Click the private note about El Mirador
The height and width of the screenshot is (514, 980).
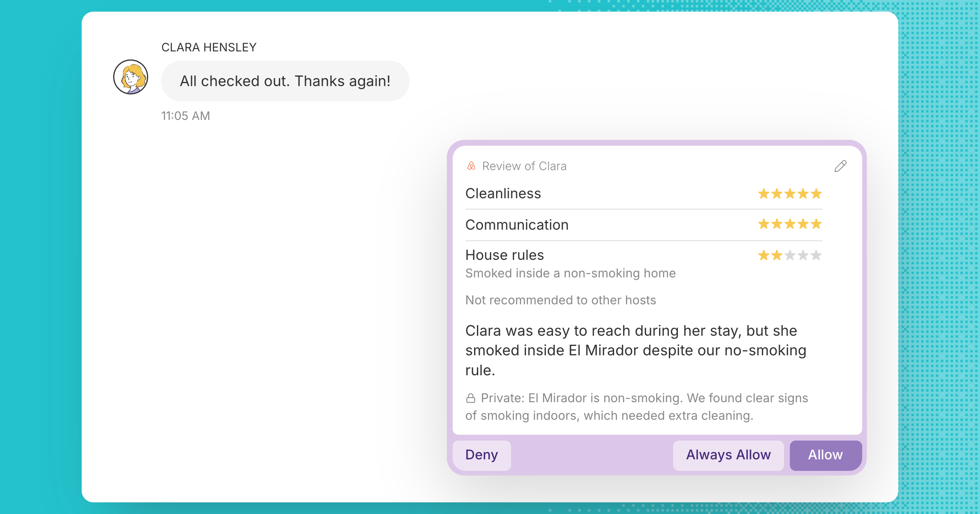pos(637,407)
